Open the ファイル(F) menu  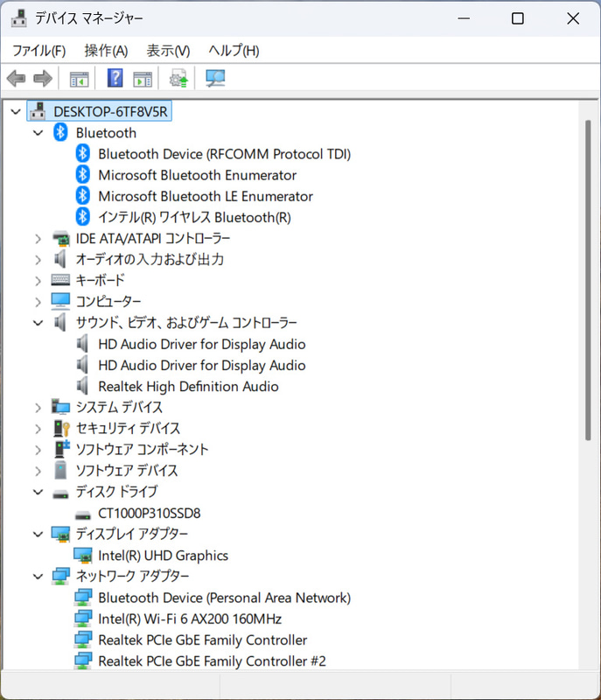[38, 51]
